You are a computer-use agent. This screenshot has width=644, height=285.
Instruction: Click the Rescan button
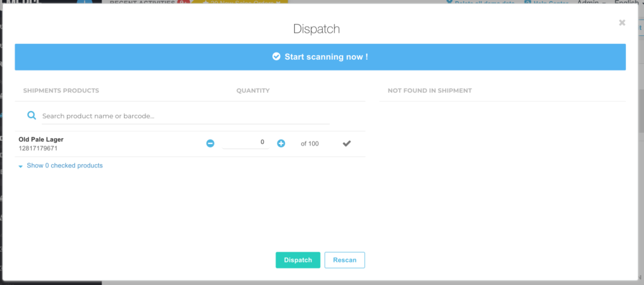coord(345,260)
